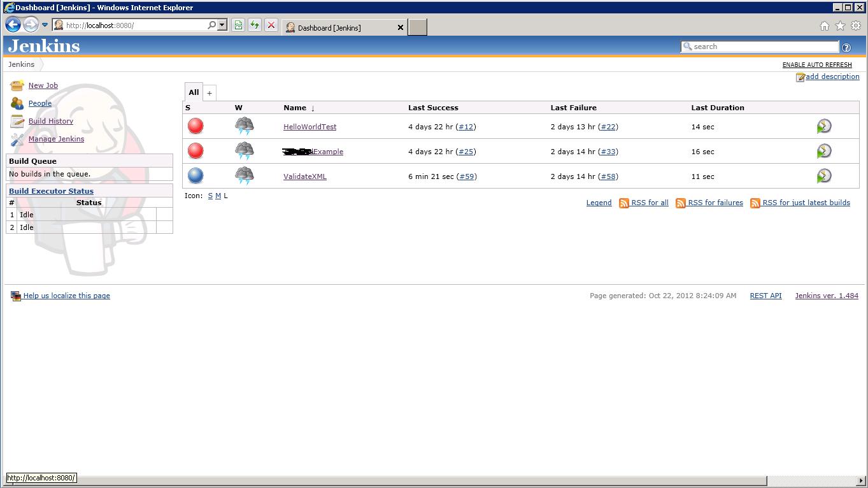The image size is (868, 488).
Task: Click the Build History notepad icon
Action: [17, 121]
